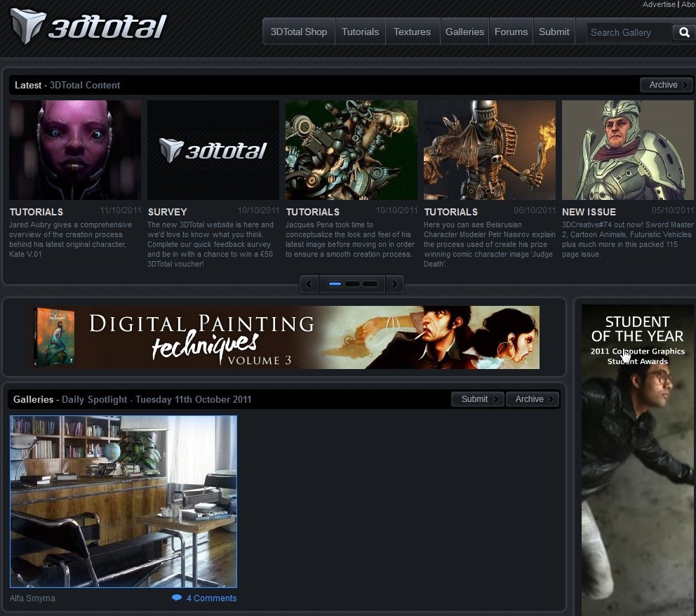The height and width of the screenshot is (616, 696).
Task: Click Galleries Submit button
Action: click(x=478, y=399)
